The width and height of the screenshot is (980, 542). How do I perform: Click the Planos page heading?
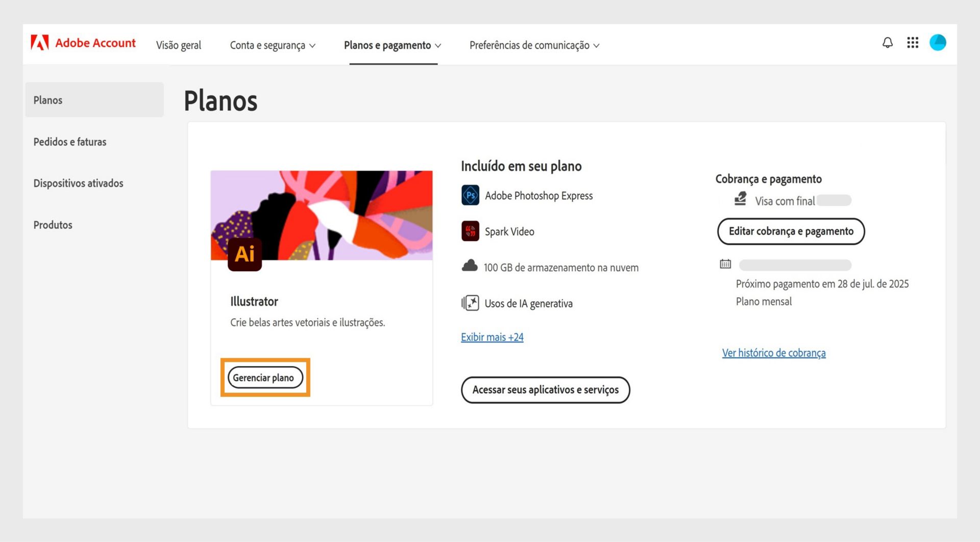[220, 101]
